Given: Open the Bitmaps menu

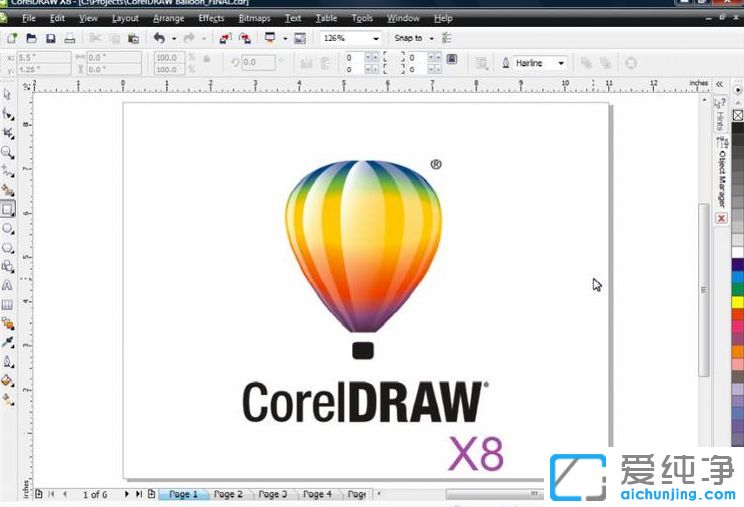Looking at the screenshot, I should tap(254, 18).
